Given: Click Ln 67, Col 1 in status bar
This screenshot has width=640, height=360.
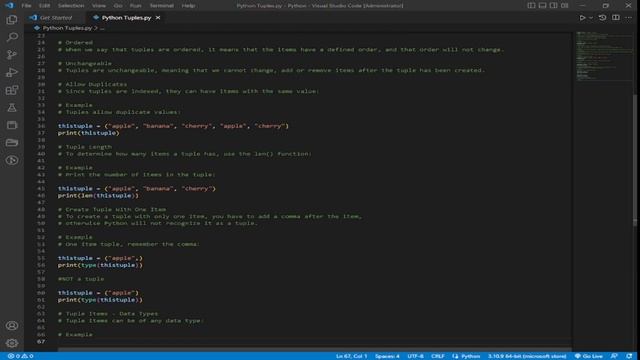Looking at the screenshot, I should click(x=351, y=356).
